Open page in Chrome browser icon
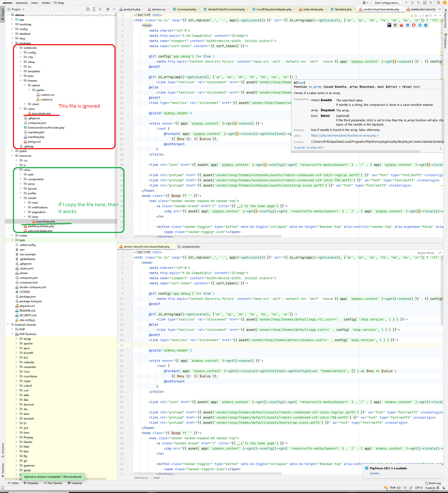Viewport: 448px width, 493px height. click(x=395, y=25)
